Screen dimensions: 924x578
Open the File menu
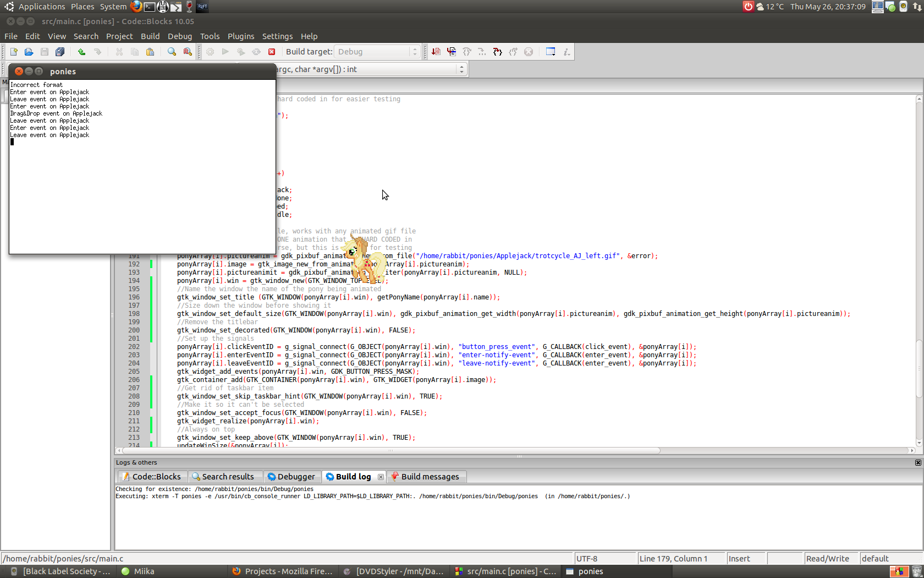11,36
